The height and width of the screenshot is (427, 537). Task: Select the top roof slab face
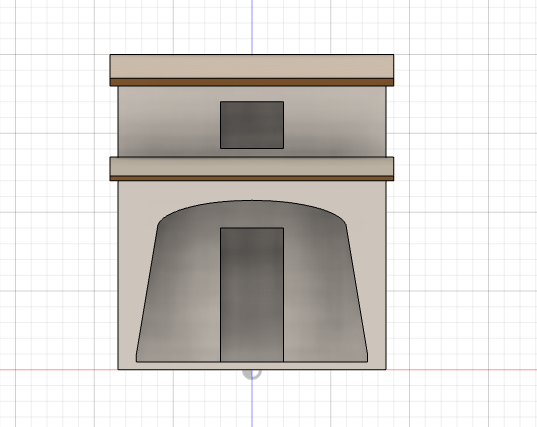click(252, 66)
